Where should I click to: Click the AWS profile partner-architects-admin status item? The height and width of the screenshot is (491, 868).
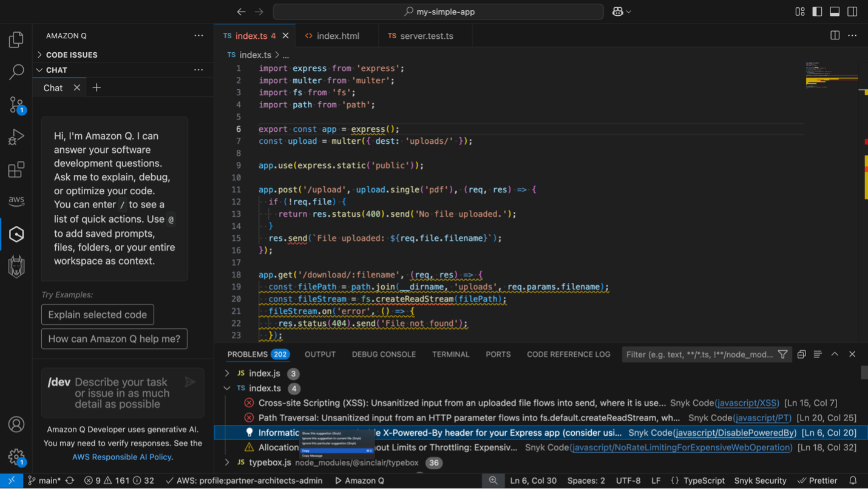243,480
